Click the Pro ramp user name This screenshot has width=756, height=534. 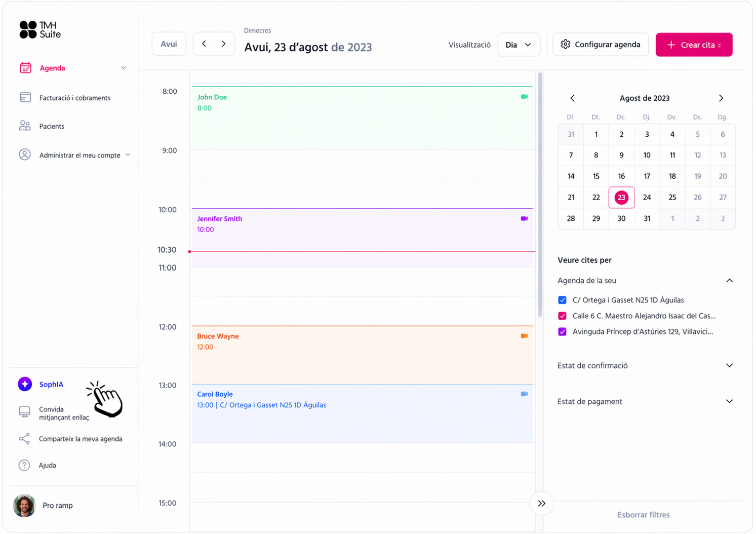pos(58,506)
